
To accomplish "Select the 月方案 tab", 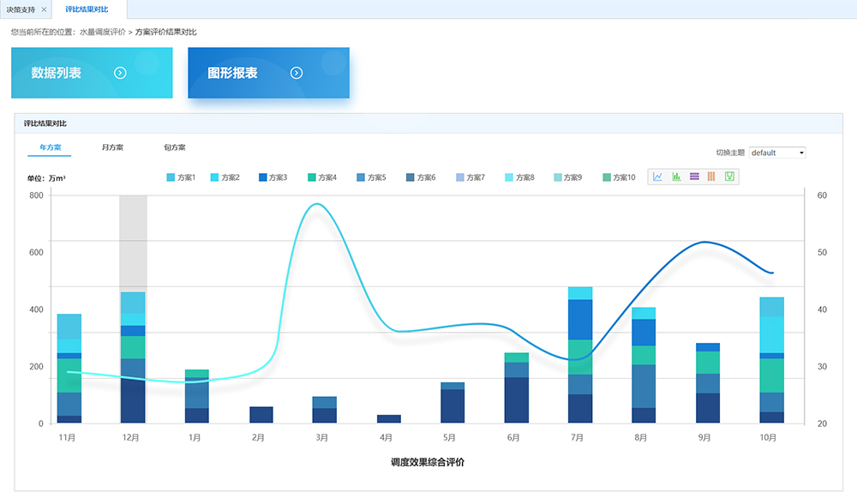I will coord(112,147).
